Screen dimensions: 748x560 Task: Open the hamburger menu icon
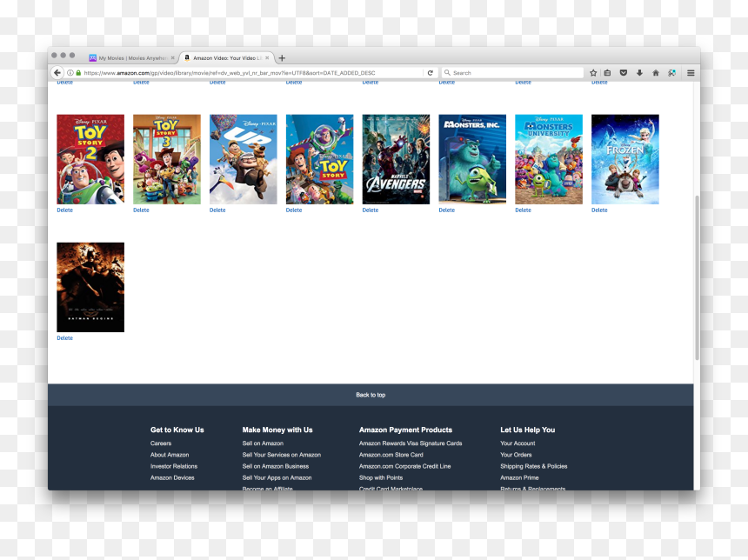[691, 72]
